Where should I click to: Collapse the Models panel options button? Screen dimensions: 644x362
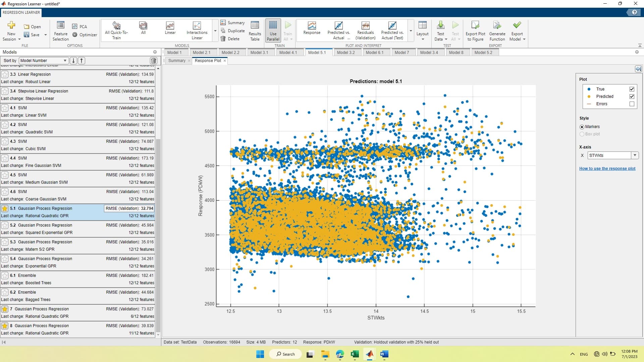tap(155, 52)
